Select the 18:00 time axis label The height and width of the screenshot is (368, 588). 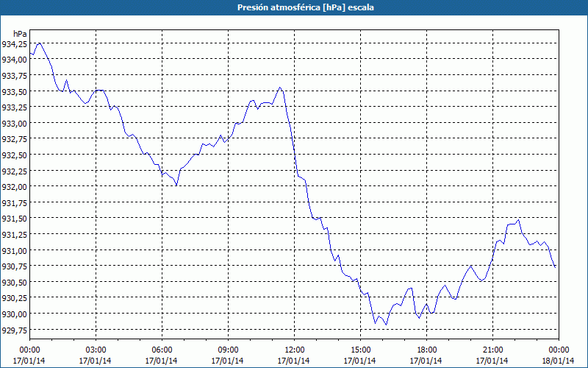coord(427,350)
